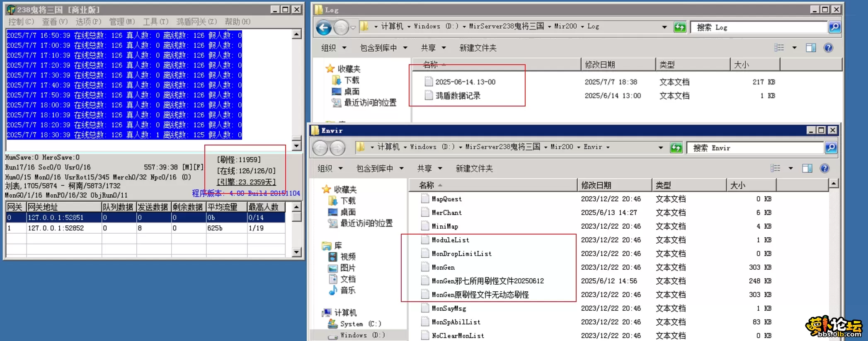868x341 pixels.
Task: Click the search magnifier in Envir window
Action: [x=831, y=148]
